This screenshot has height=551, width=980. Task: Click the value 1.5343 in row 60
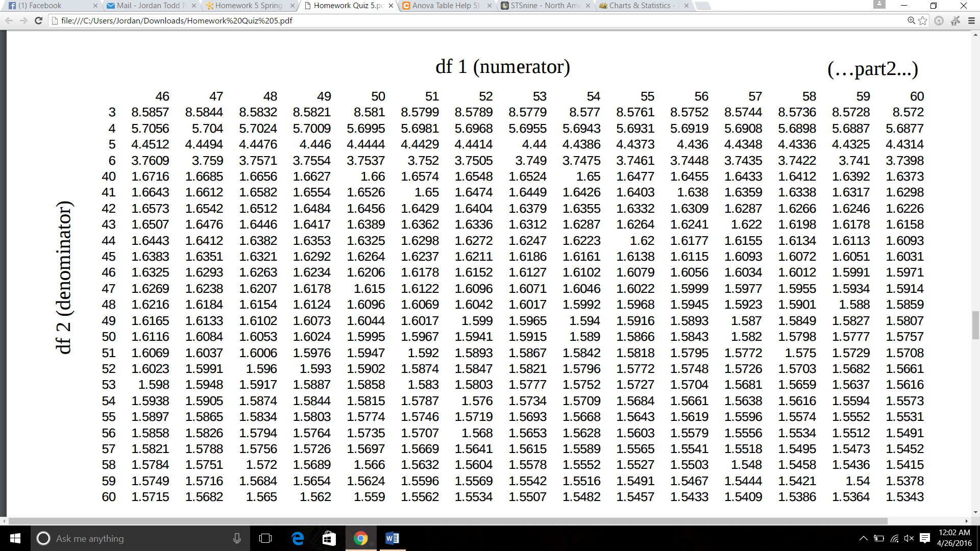coord(905,497)
